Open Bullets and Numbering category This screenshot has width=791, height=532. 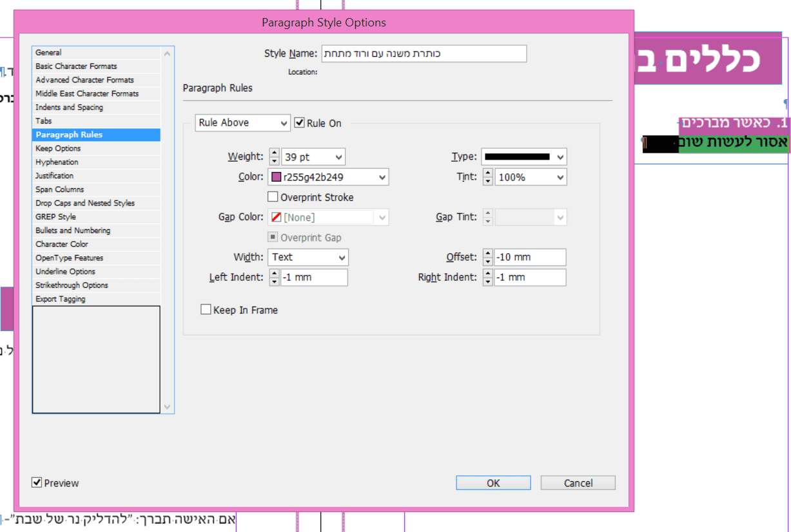click(x=97, y=231)
